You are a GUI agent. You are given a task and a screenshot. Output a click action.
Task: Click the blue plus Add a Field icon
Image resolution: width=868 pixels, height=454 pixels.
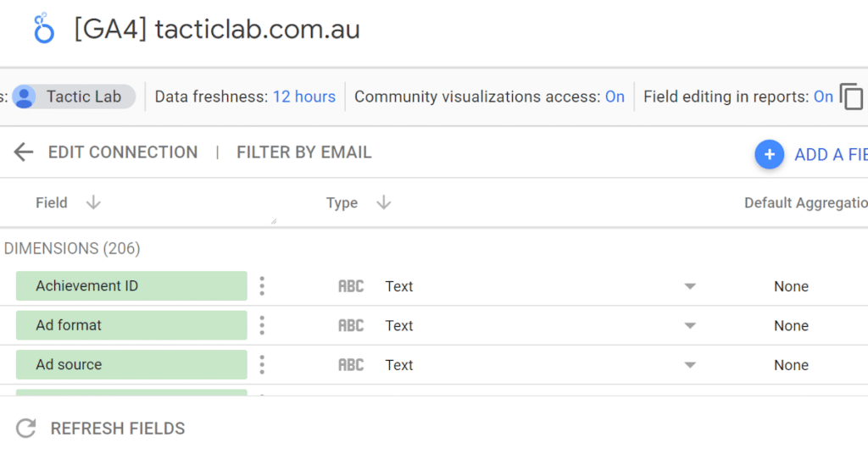coord(769,154)
